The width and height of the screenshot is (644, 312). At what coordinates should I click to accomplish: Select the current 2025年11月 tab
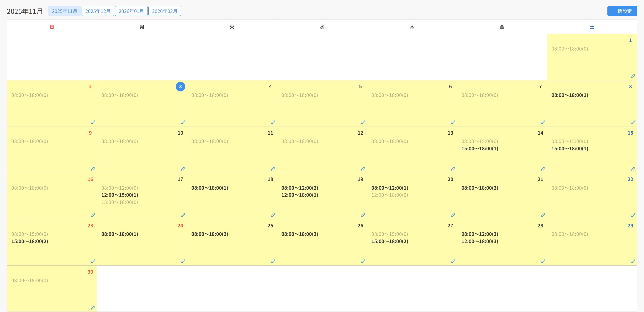[x=64, y=11]
